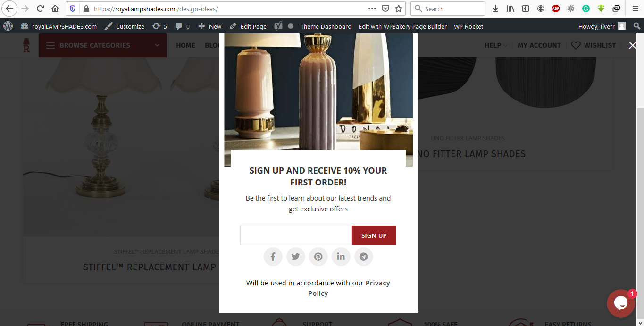Reload the current page
The image size is (644, 326).
click(41, 8)
